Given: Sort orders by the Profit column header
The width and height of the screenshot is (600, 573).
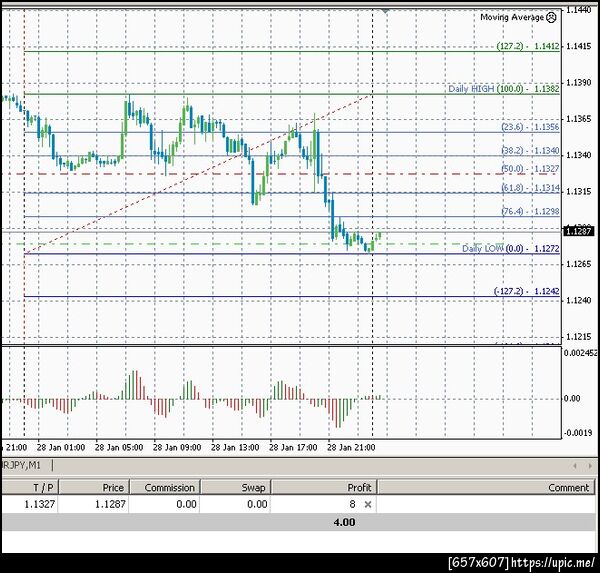Looking at the screenshot, I should point(324,487).
